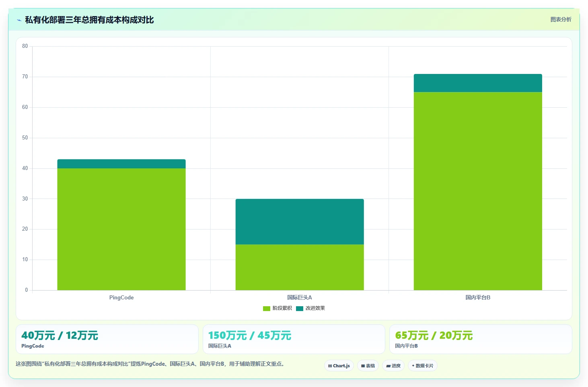588x387 pixels.
Task: Click the PingCode x-axis label
Action: (x=121, y=297)
